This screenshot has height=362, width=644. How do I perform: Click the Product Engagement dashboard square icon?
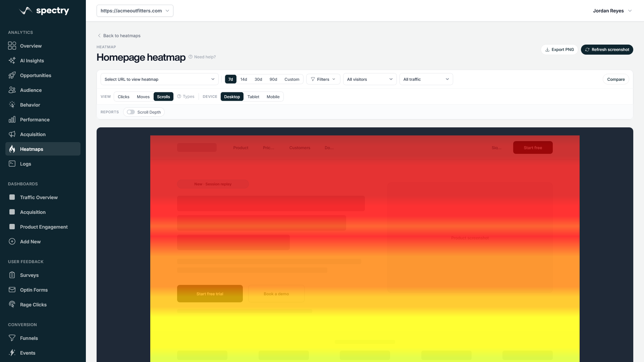12,227
